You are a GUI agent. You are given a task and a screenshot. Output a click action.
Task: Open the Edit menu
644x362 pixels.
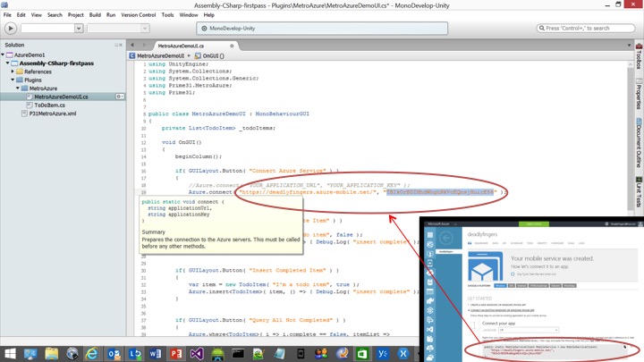tap(21, 15)
